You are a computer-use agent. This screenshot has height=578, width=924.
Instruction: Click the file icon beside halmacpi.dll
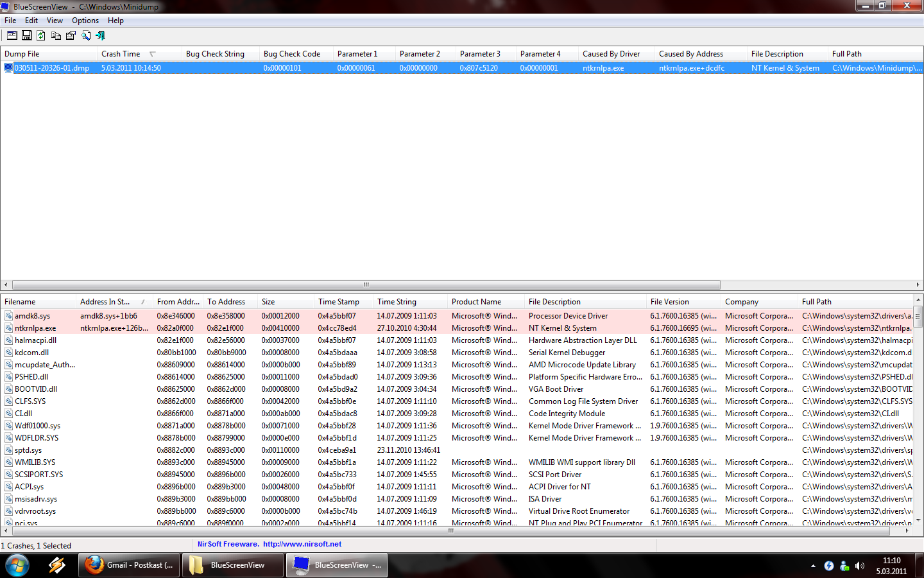[x=8, y=340]
